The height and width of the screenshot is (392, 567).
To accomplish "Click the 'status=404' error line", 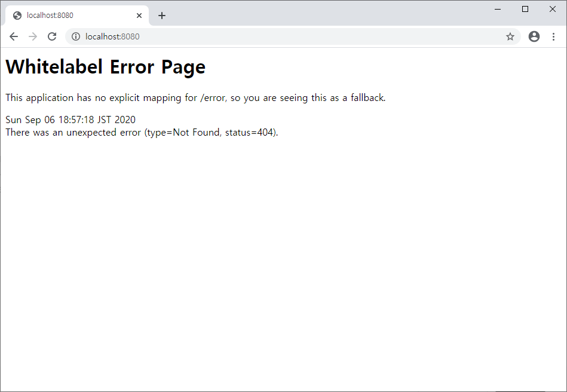I will tap(142, 132).
